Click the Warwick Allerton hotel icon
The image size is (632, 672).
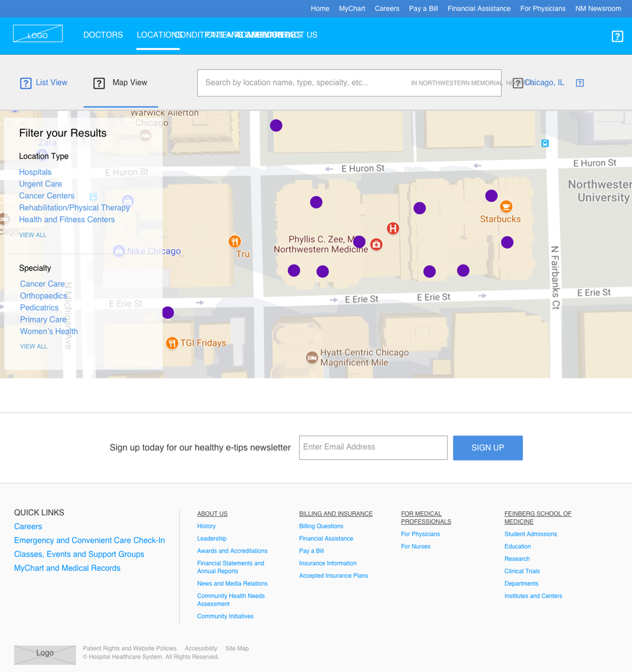coord(145,136)
